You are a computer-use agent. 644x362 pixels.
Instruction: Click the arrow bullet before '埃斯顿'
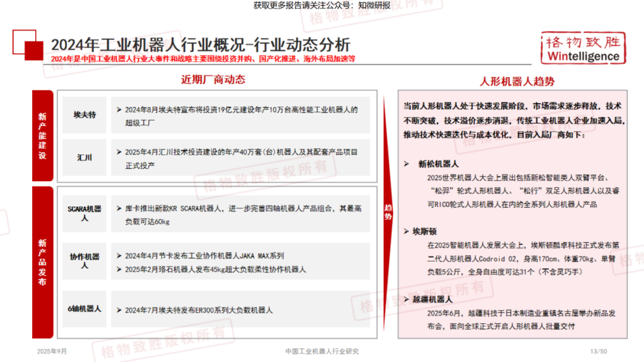coord(406,231)
